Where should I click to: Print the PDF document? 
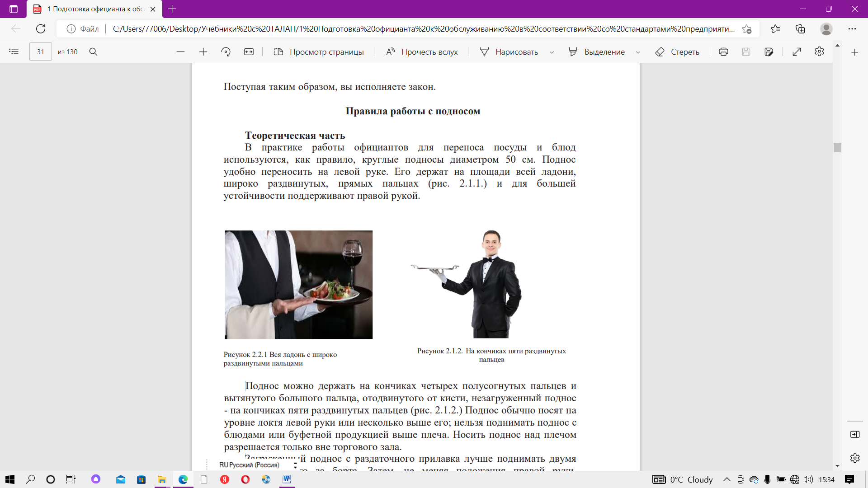(723, 52)
